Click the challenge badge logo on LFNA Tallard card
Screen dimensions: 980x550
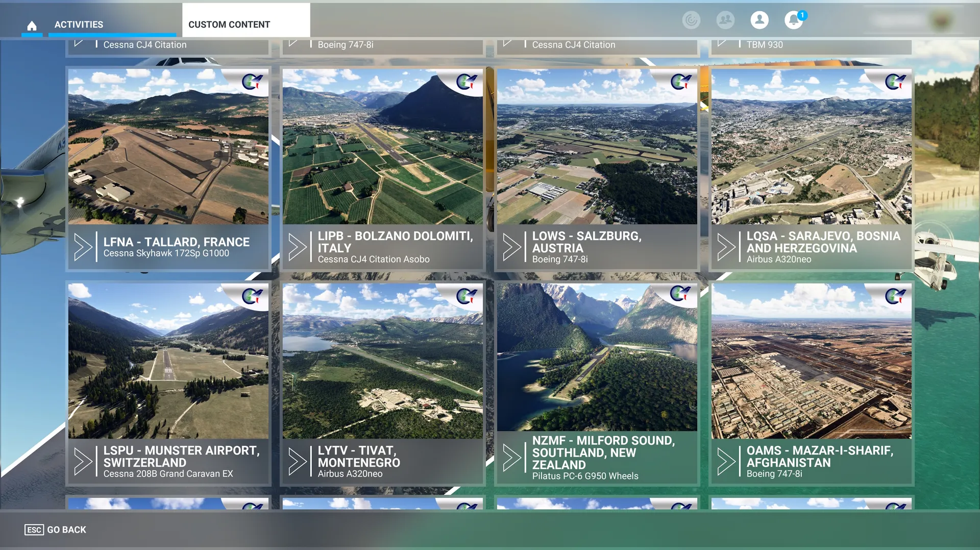click(252, 81)
